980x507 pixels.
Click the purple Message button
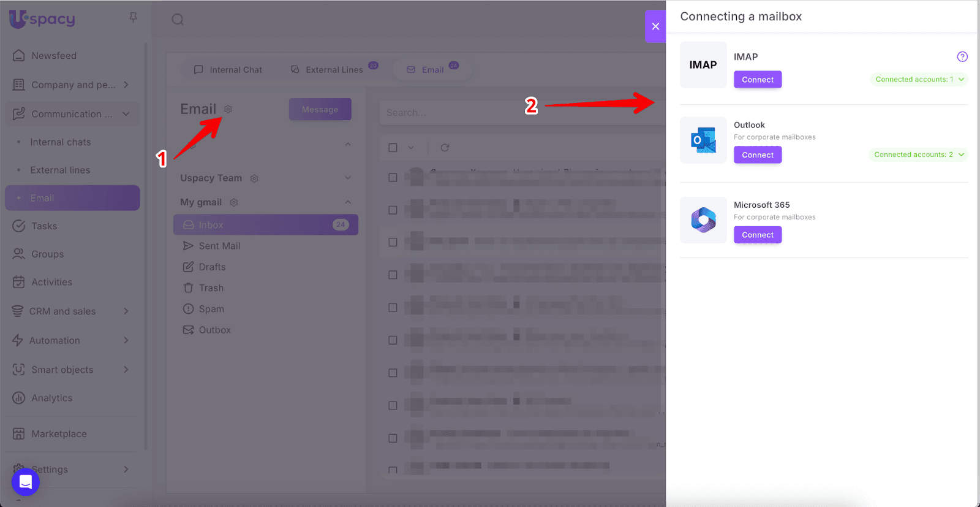(x=320, y=110)
